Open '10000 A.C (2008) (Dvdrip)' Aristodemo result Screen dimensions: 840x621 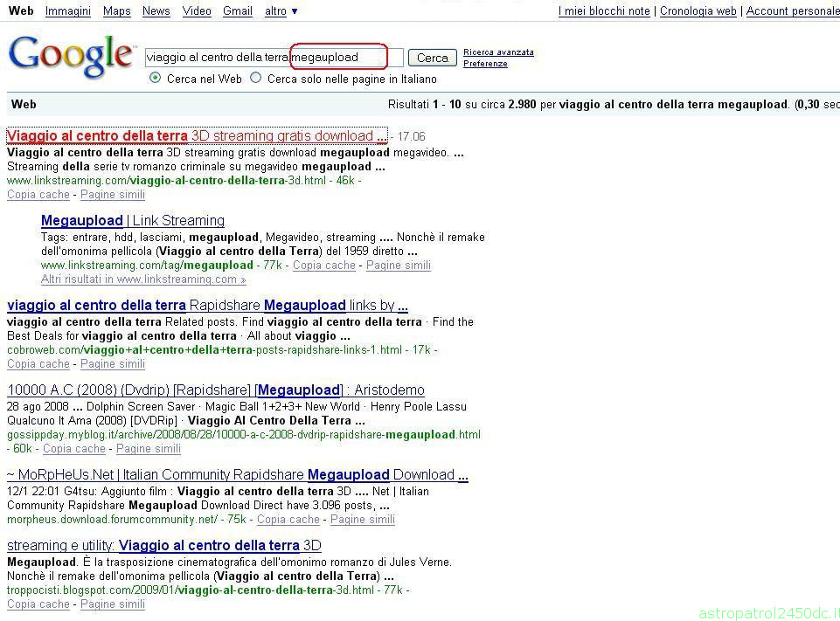[x=215, y=390]
